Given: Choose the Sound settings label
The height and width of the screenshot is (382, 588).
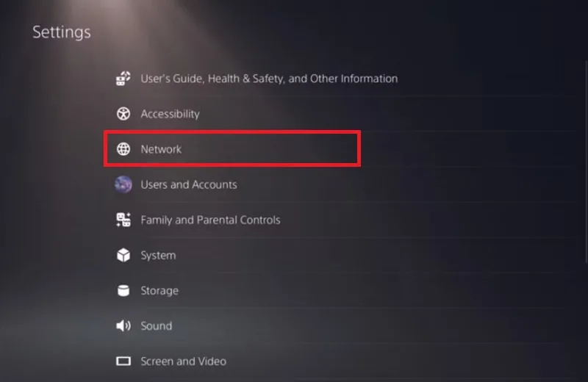Looking at the screenshot, I should 156,325.
